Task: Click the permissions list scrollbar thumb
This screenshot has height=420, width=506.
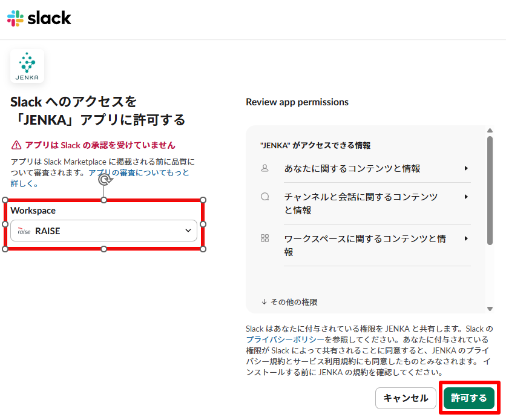Action: click(x=490, y=191)
